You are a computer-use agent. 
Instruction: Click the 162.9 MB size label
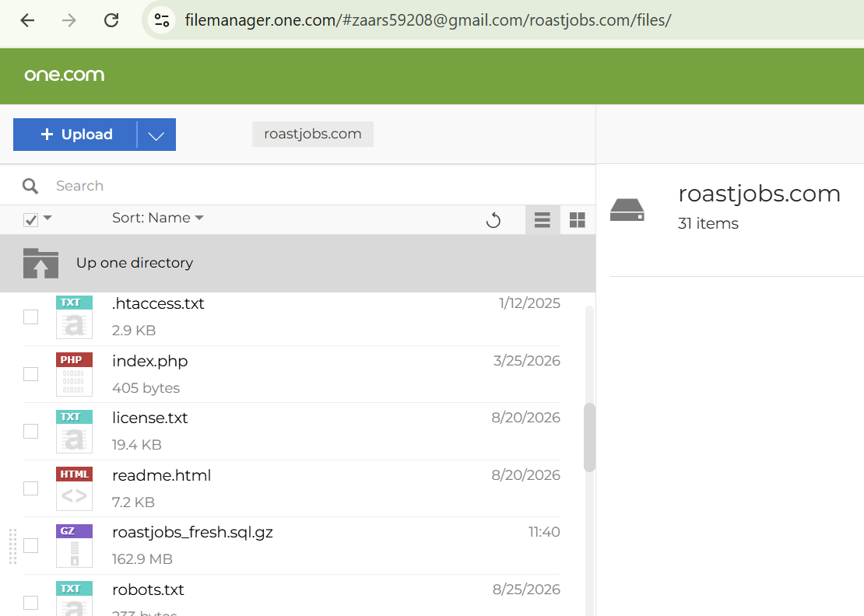(142, 559)
